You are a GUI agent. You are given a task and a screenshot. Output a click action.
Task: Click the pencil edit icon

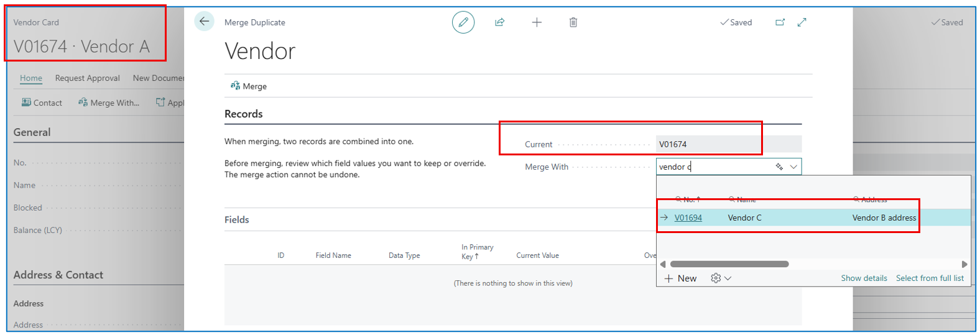pyautogui.click(x=463, y=22)
